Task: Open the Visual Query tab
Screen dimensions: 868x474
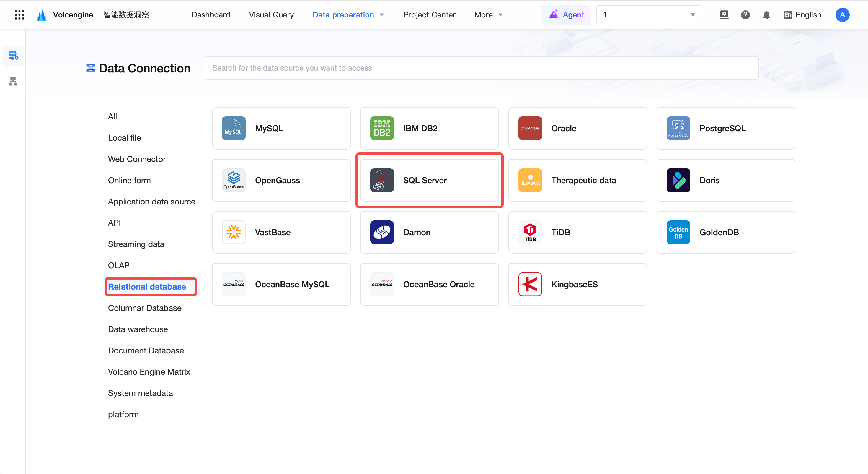Action: [x=271, y=15]
